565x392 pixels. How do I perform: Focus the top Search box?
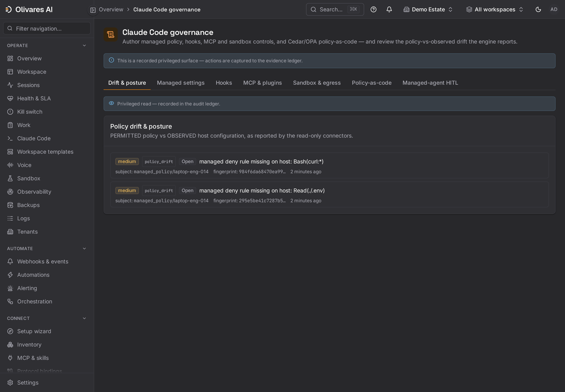click(335, 9)
